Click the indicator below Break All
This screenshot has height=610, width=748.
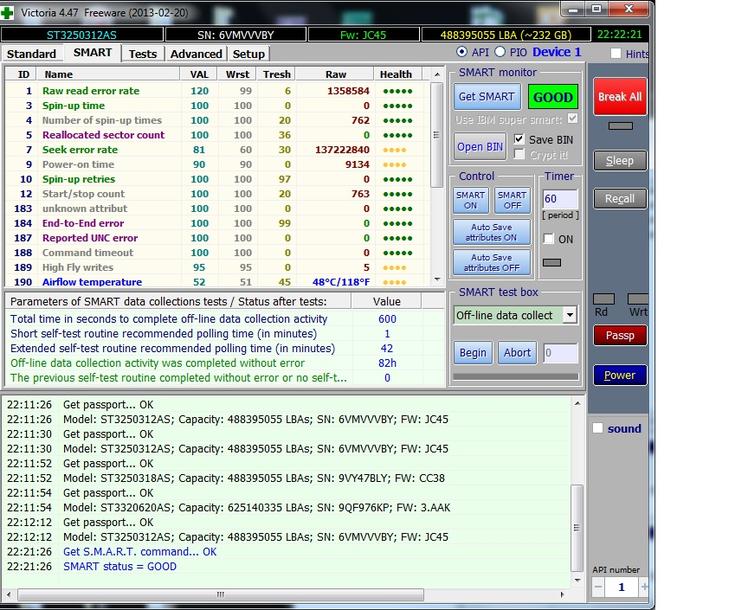(x=621, y=126)
